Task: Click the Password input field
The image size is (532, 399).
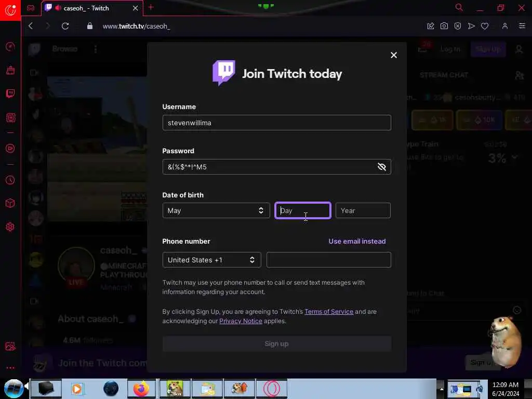Action: pyautogui.click(x=276, y=167)
